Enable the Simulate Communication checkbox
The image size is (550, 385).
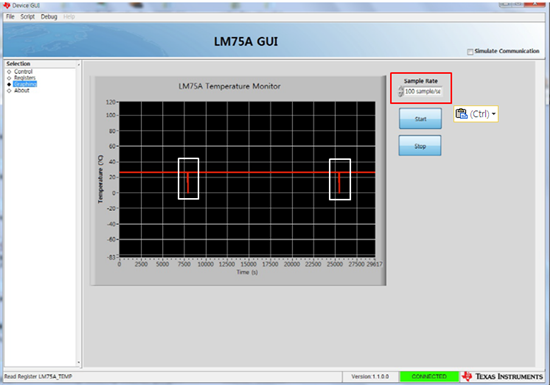(470, 52)
